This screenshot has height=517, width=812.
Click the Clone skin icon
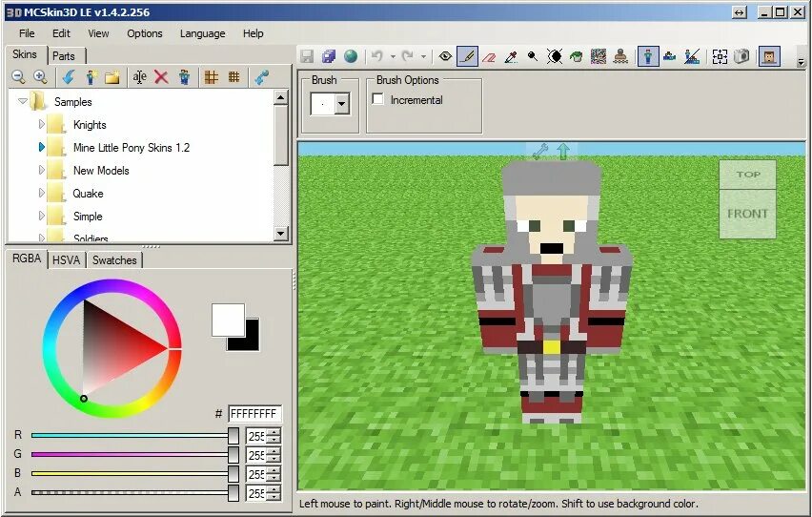184,77
